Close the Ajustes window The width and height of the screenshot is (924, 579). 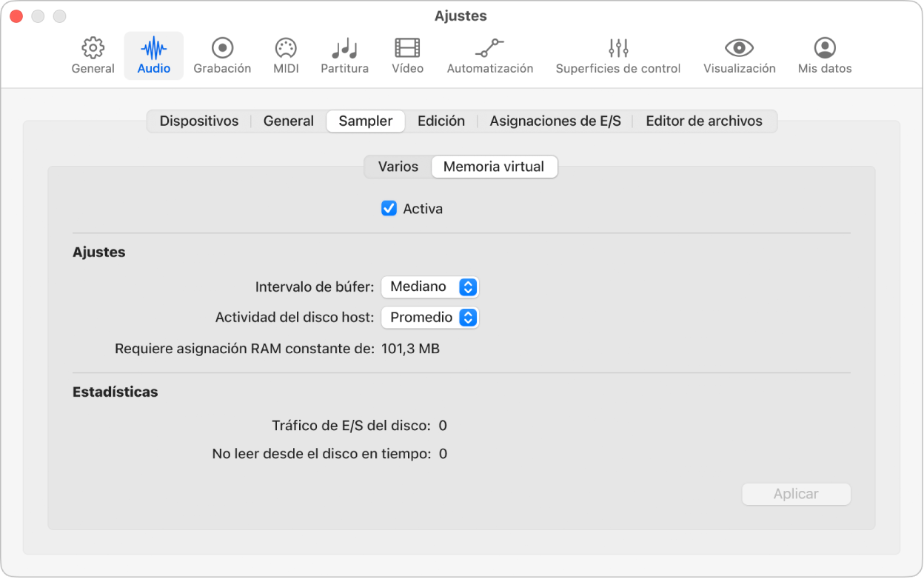tap(16, 16)
